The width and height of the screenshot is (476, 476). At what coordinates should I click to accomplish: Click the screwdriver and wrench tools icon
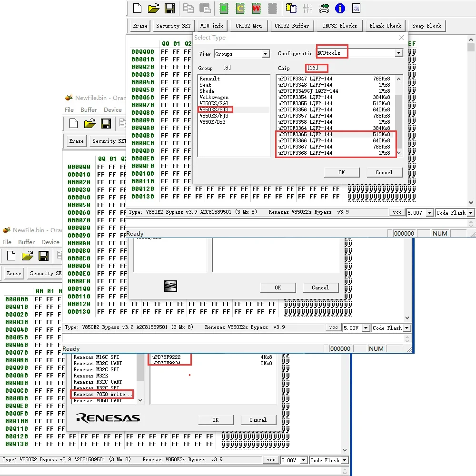(x=324, y=9)
